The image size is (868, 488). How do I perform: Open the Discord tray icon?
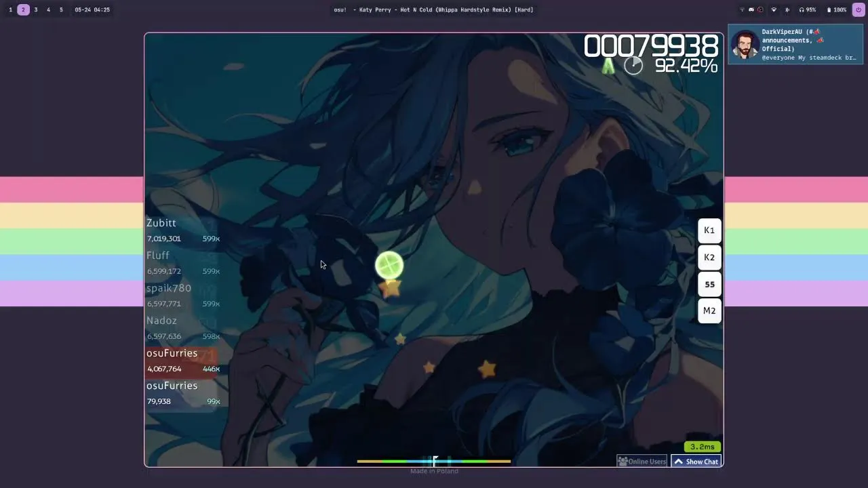(x=751, y=10)
